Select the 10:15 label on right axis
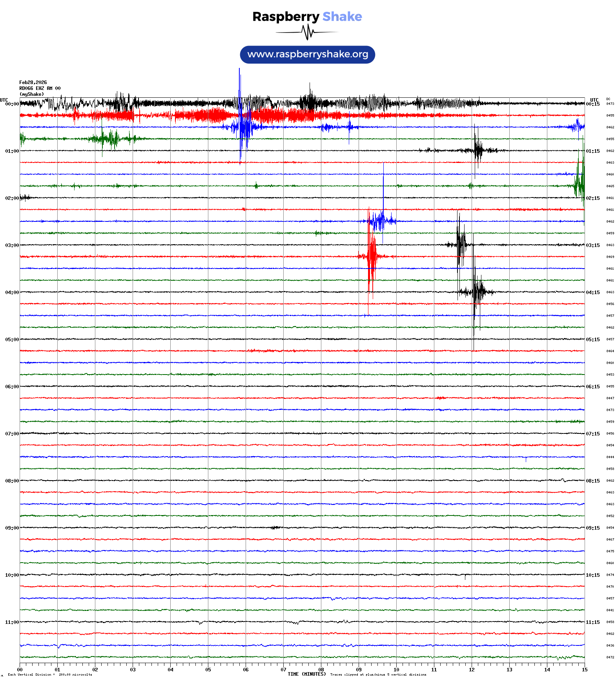 tap(592, 575)
